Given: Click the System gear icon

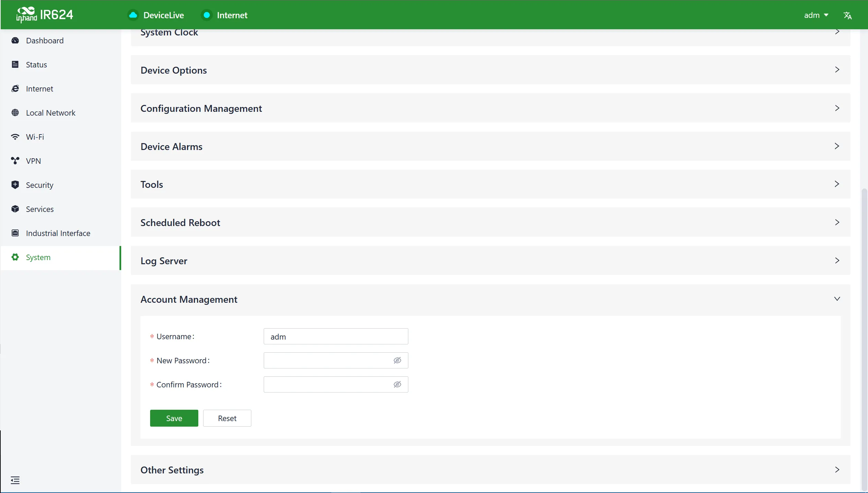Looking at the screenshot, I should [x=15, y=257].
